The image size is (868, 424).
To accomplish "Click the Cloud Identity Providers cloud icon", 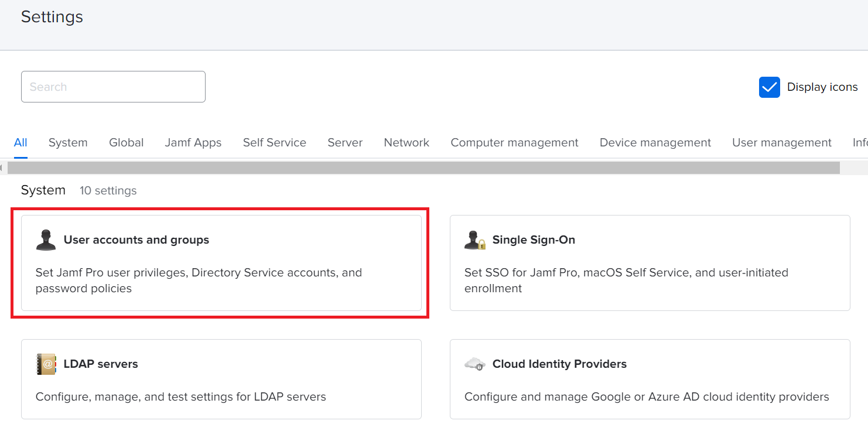I will (x=475, y=364).
